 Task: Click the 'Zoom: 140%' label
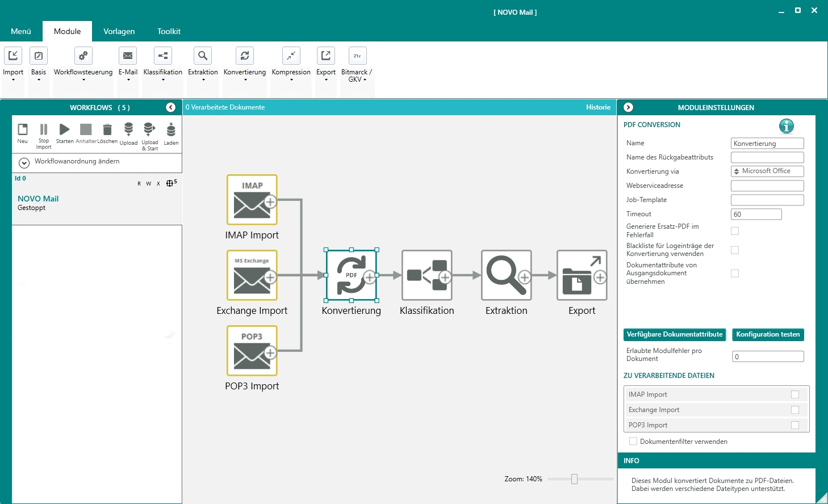[524, 479]
